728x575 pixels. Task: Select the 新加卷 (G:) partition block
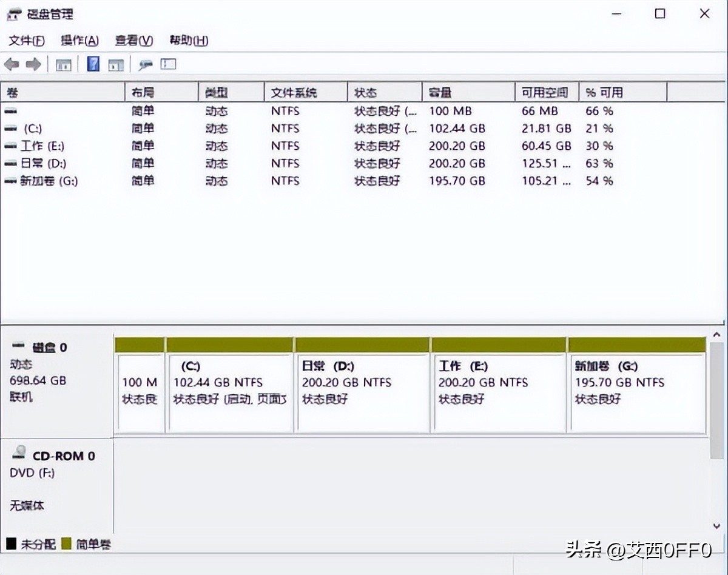pos(637,386)
